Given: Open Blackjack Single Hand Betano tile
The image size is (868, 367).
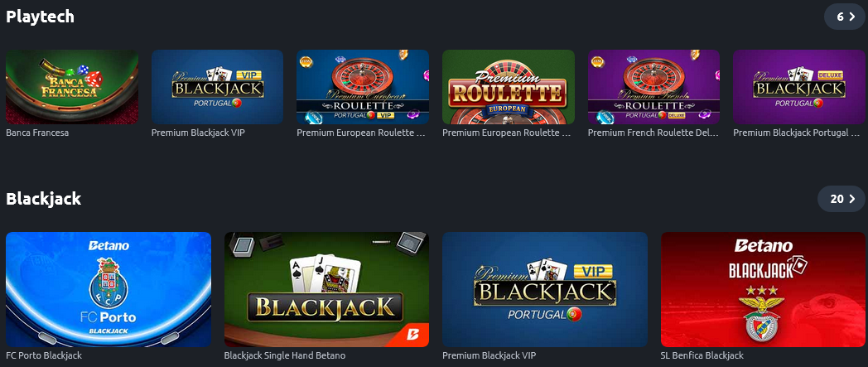Looking at the screenshot, I should coord(326,289).
